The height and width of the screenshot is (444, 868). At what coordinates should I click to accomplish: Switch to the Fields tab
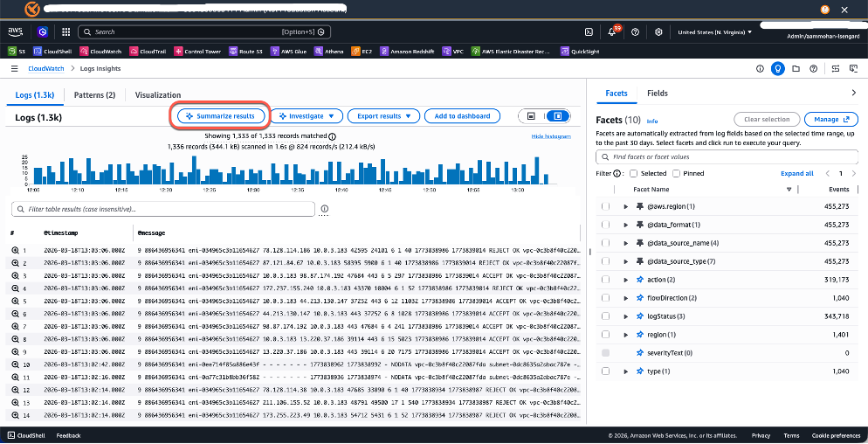pos(657,94)
